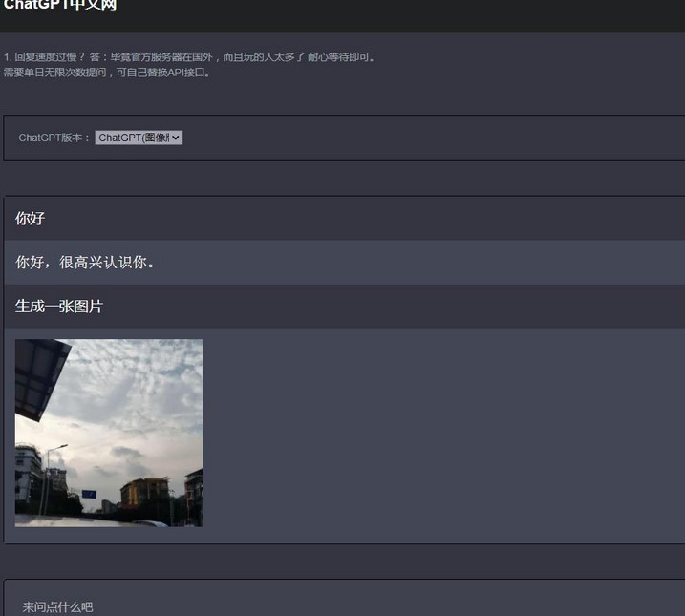The width and height of the screenshot is (685, 616).
Task: Click the ChatGPT中文网 site title
Action: click(x=60, y=5)
